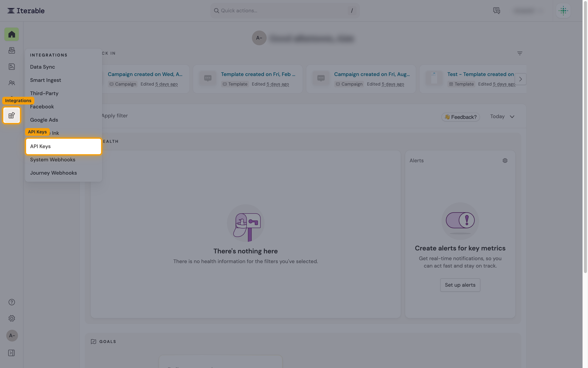Open the Help question mark icon

tap(12, 302)
